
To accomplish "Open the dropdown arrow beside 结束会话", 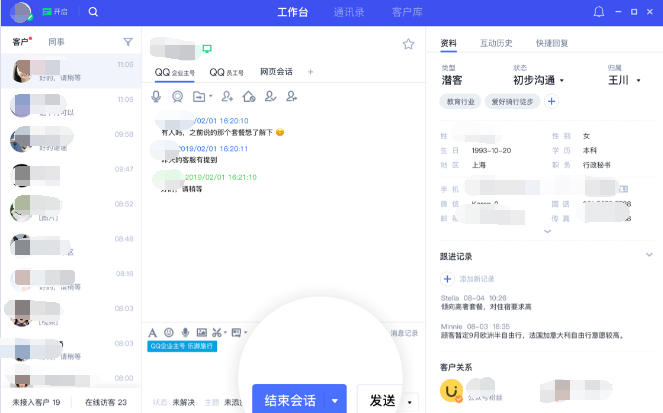I will [x=335, y=400].
